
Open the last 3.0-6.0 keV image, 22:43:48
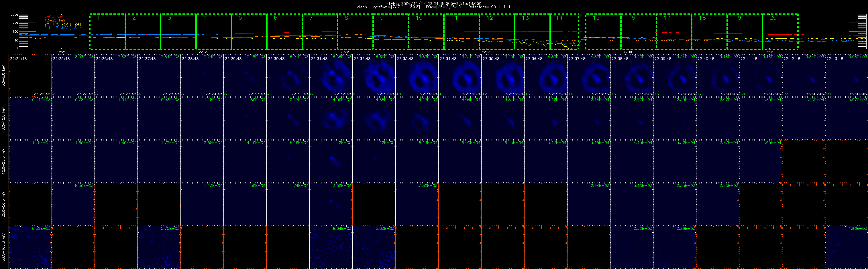point(847,76)
